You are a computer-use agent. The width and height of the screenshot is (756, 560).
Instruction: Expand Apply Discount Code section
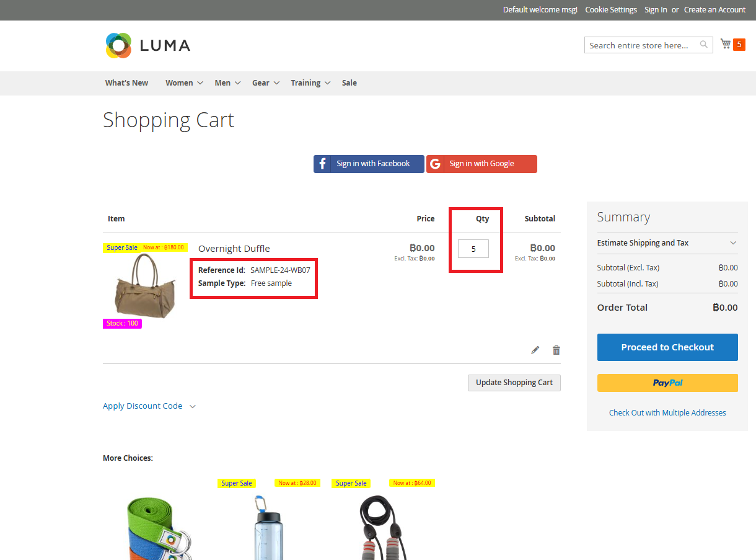pos(149,406)
